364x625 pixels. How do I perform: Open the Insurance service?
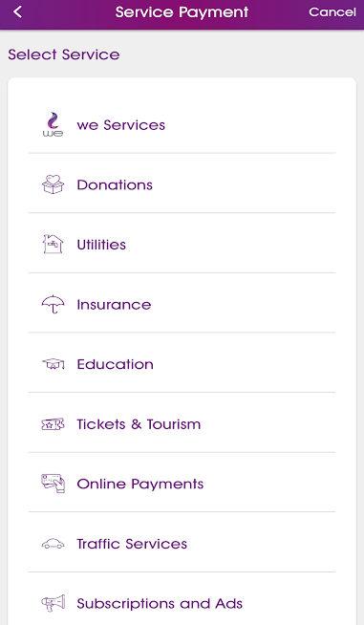pyautogui.click(x=182, y=304)
